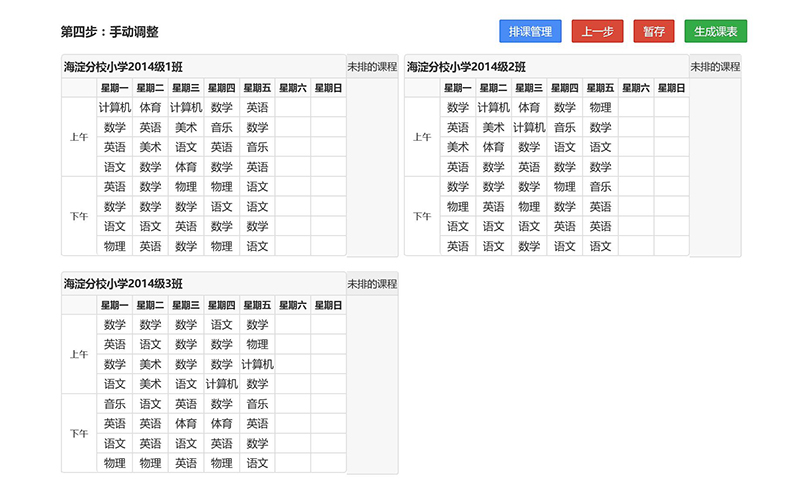Viewport: 800px width, 479px height.
Task: Select 3班 Friday 音乐 lesson cell
Action: pyautogui.click(x=257, y=404)
